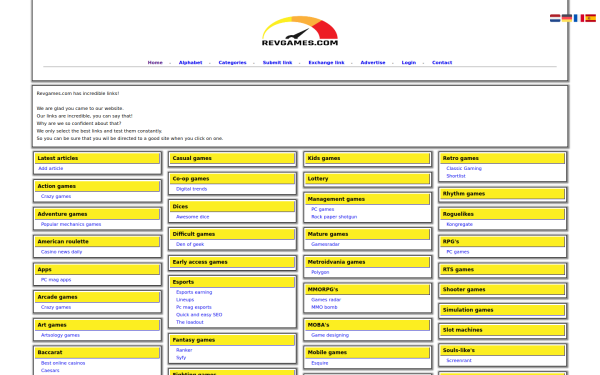
Task: Choose the French flag icon
Action: pos(579,18)
